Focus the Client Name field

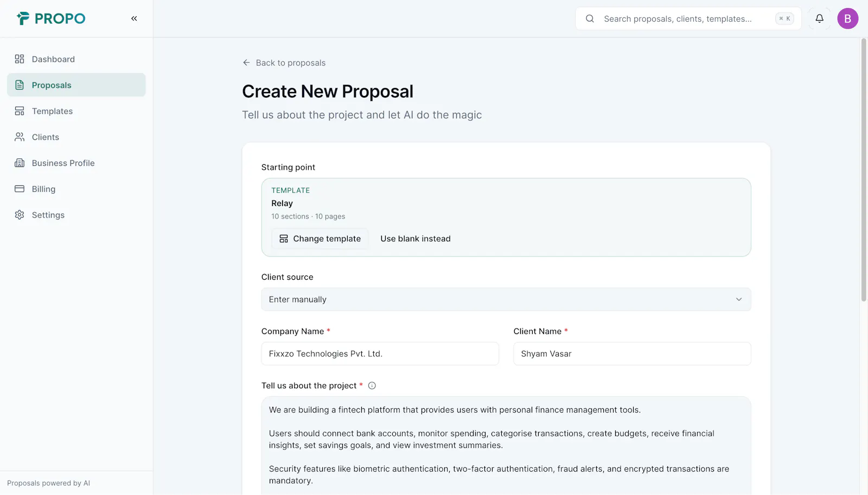633,354
